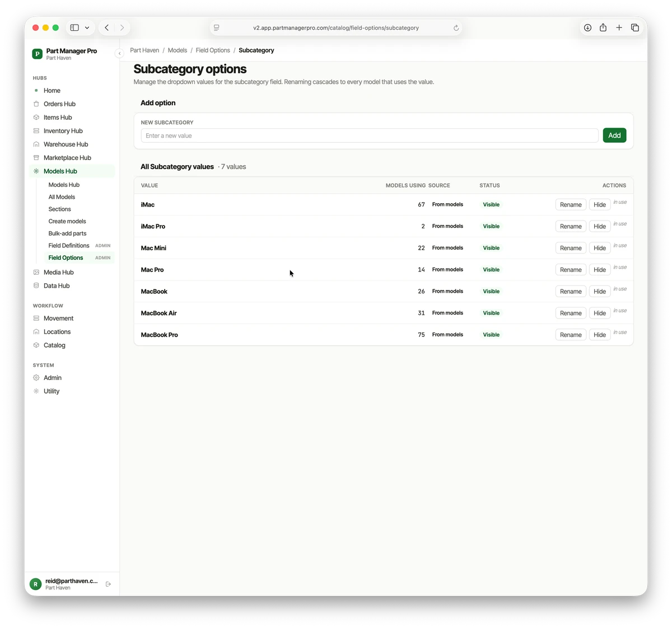672x628 pixels.
Task: Rename the iMac Pro subcategory
Action: [x=571, y=227]
